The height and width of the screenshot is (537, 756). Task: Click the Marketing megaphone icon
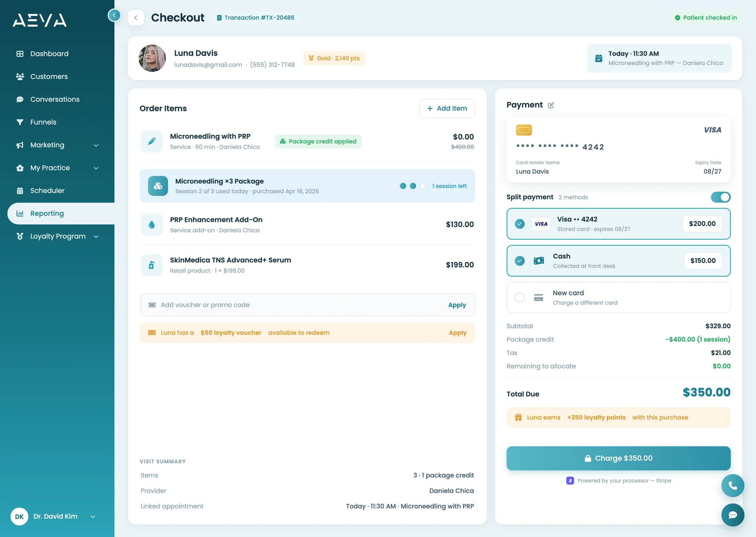tap(20, 145)
